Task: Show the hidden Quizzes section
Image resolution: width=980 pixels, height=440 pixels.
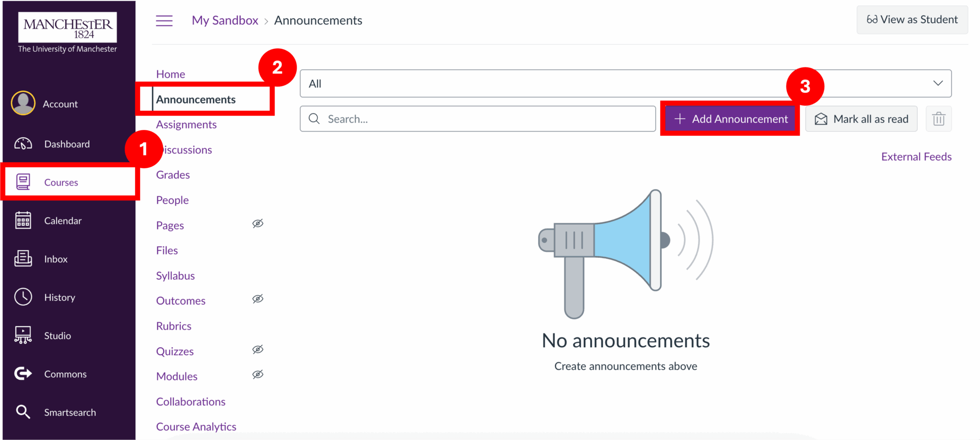Action: (257, 350)
